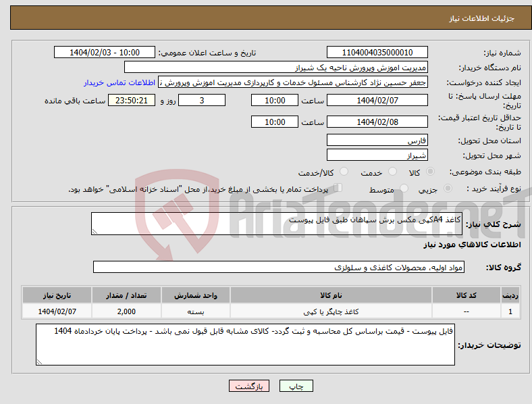Click the resize handle of buyer notes box
532x404 pixels.
point(39,362)
